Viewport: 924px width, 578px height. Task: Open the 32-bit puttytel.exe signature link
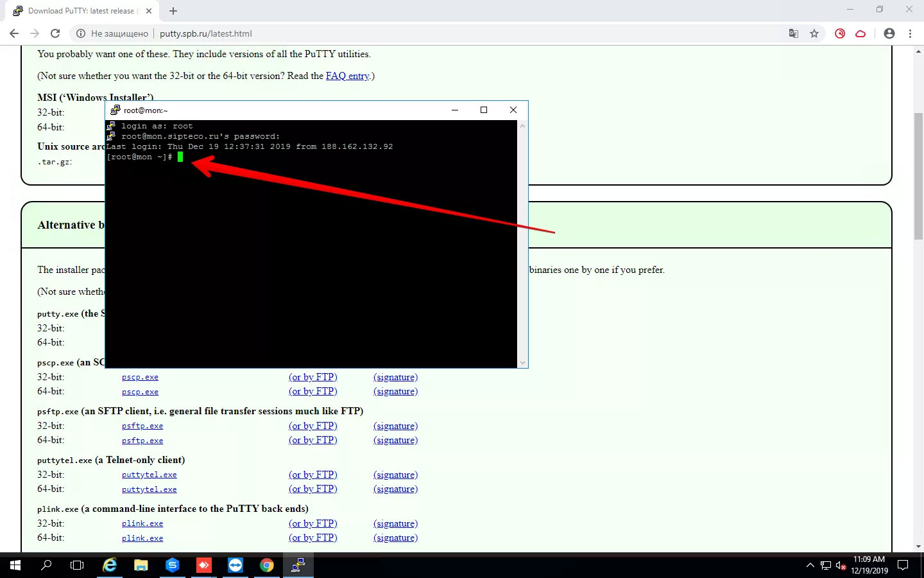395,475
